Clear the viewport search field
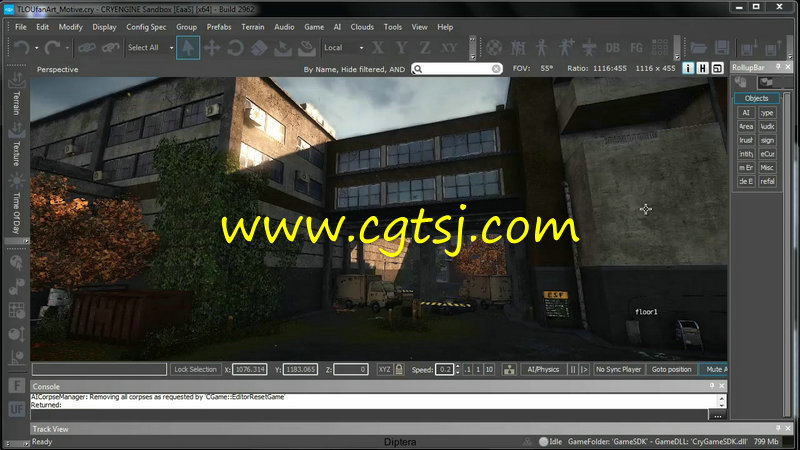Viewport: 800px width, 450px height. (x=496, y=69)
